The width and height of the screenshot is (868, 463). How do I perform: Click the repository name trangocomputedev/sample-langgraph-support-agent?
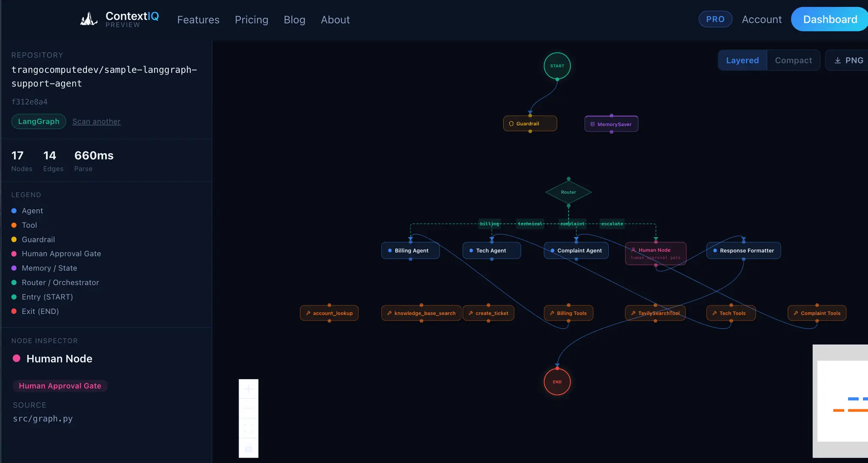click(x=104, y=76)
